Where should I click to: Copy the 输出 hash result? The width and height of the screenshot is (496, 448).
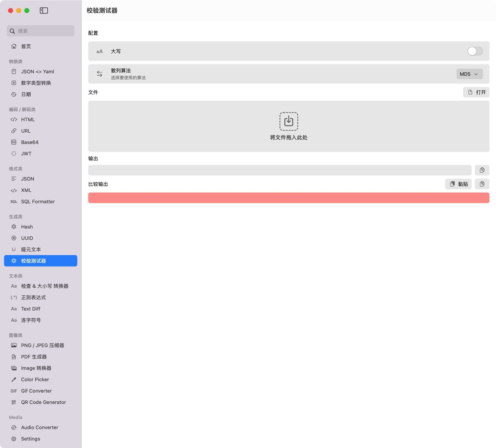(x=482, y=170)
